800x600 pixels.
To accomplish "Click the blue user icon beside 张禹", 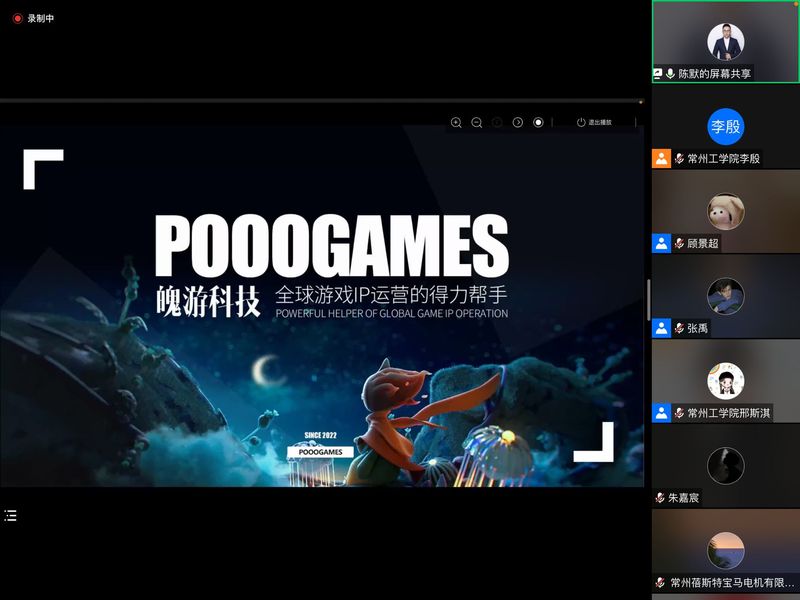I will point(661,328).
